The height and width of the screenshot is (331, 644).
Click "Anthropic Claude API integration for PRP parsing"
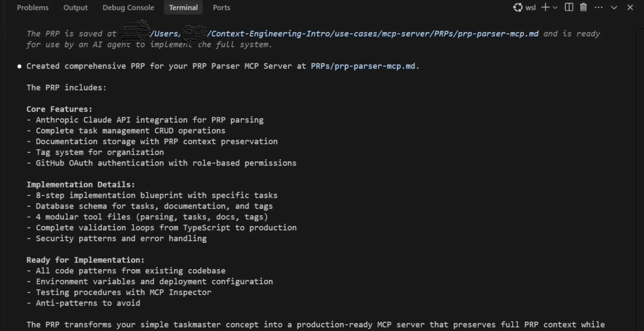click(150, 120)
